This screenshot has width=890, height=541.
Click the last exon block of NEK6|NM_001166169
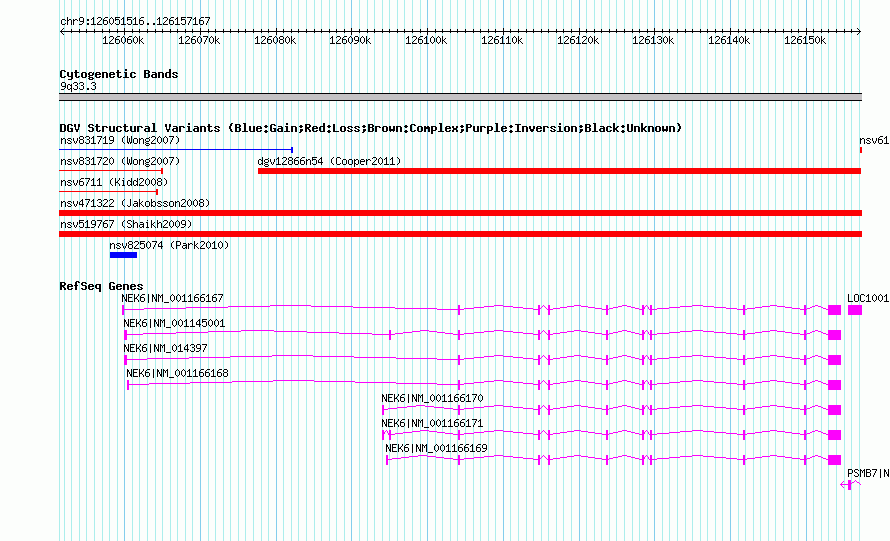coord(834,460)
